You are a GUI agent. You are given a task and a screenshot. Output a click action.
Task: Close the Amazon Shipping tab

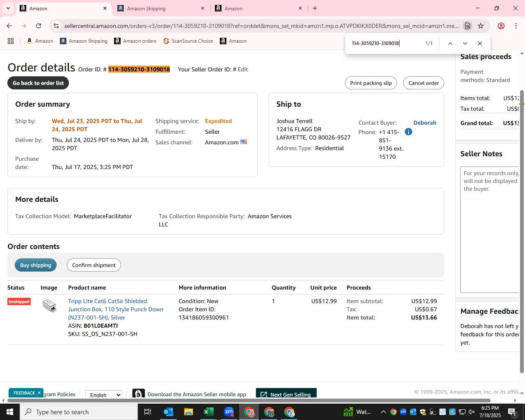[203, 8]
